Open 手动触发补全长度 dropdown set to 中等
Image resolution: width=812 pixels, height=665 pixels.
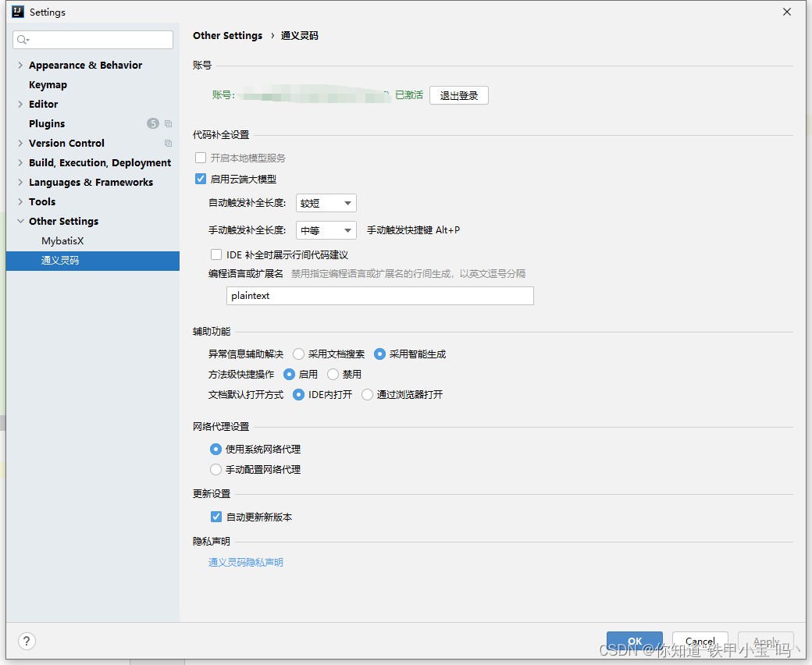pos(326,230)
